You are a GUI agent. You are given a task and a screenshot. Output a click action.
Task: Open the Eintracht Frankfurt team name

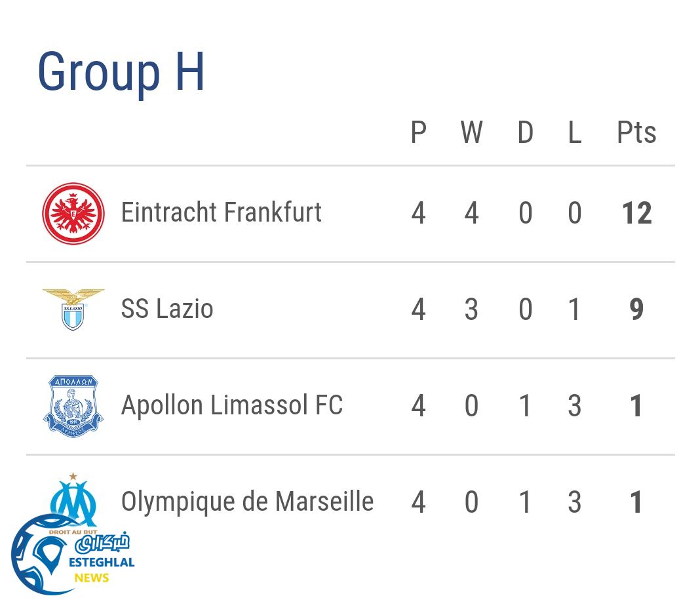[222, 213]
